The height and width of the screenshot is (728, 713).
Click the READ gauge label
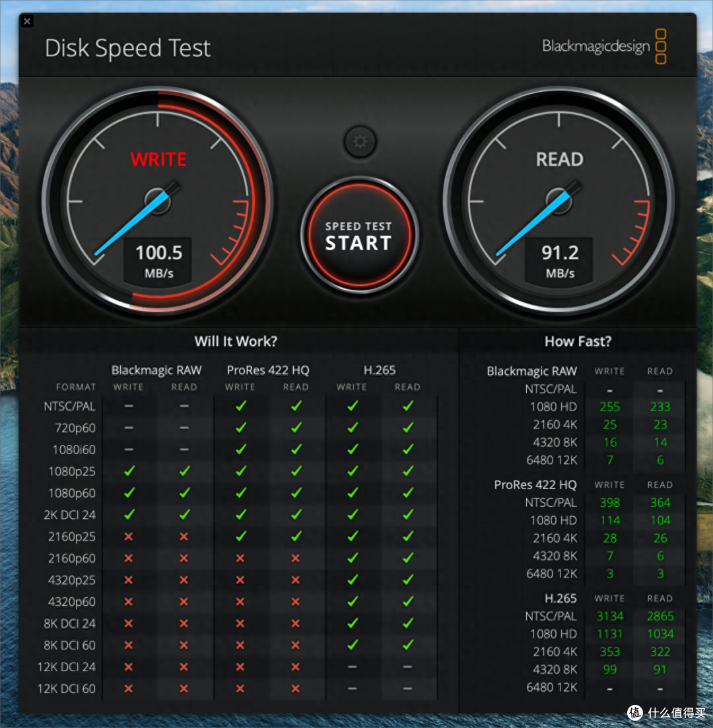click(559, 159)
